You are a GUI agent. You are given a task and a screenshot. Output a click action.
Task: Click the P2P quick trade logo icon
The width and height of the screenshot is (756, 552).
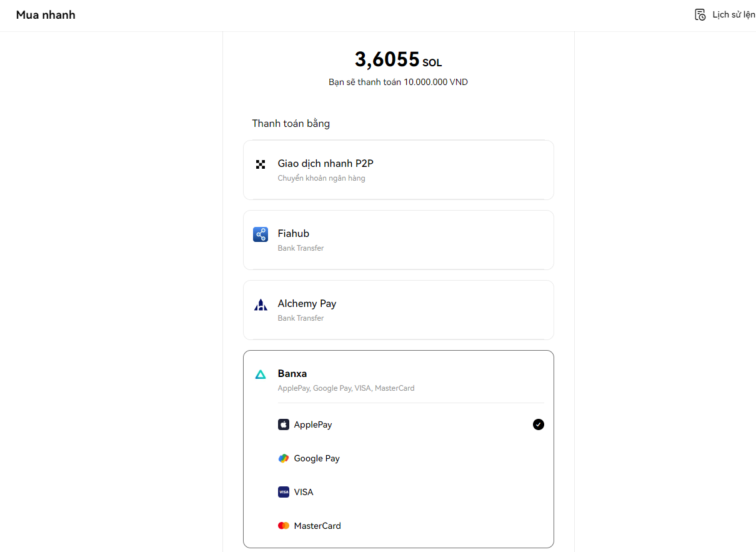tap(261, 164)
